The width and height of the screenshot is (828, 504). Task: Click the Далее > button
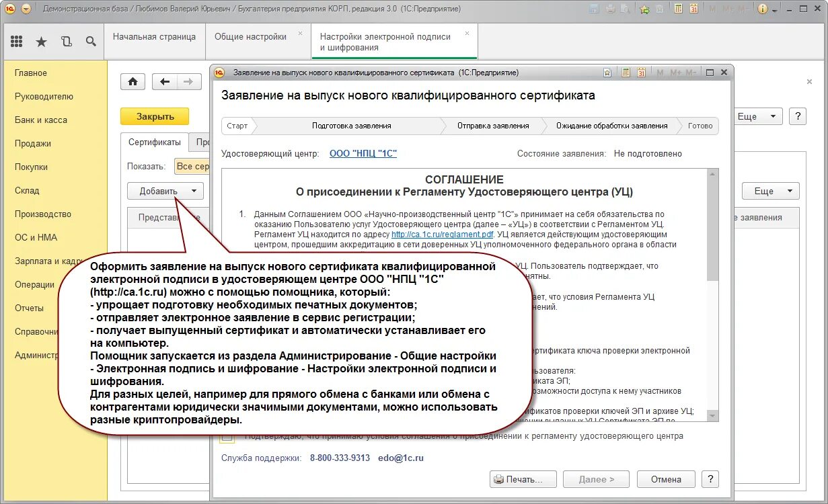point(597,479)
